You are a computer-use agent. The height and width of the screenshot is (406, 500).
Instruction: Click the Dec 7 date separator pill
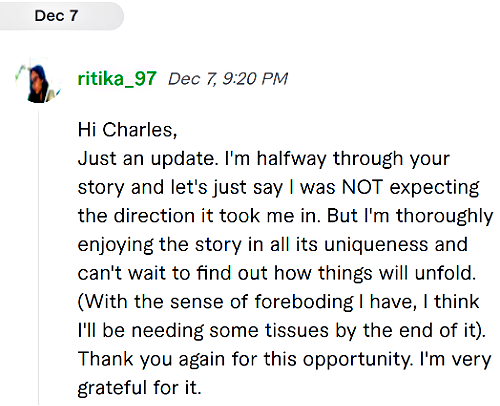62,16
